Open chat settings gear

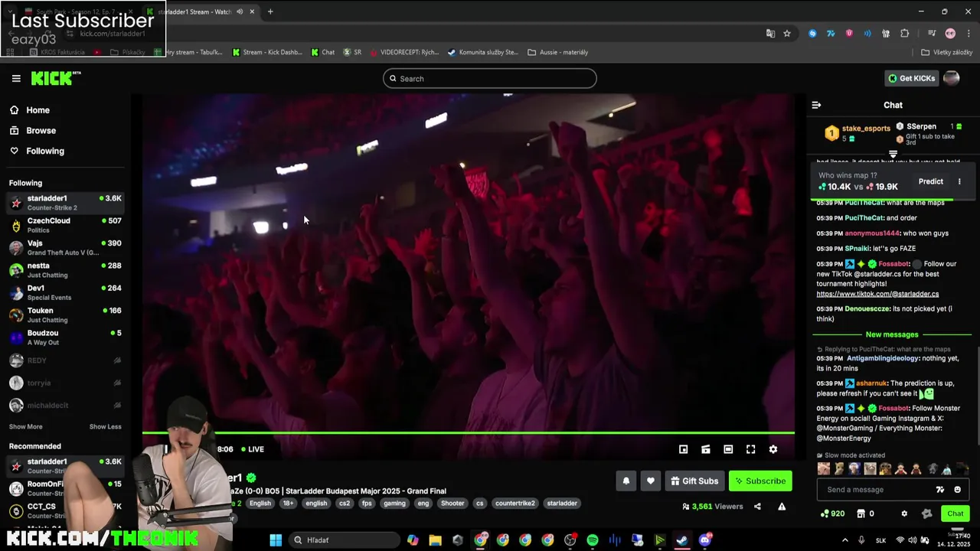(904, 514)
